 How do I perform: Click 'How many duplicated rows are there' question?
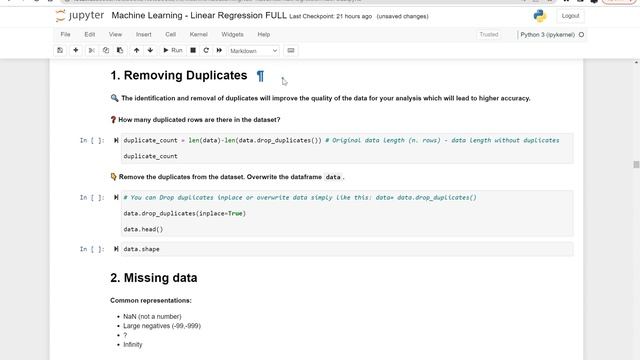click(x=199, y=120)
